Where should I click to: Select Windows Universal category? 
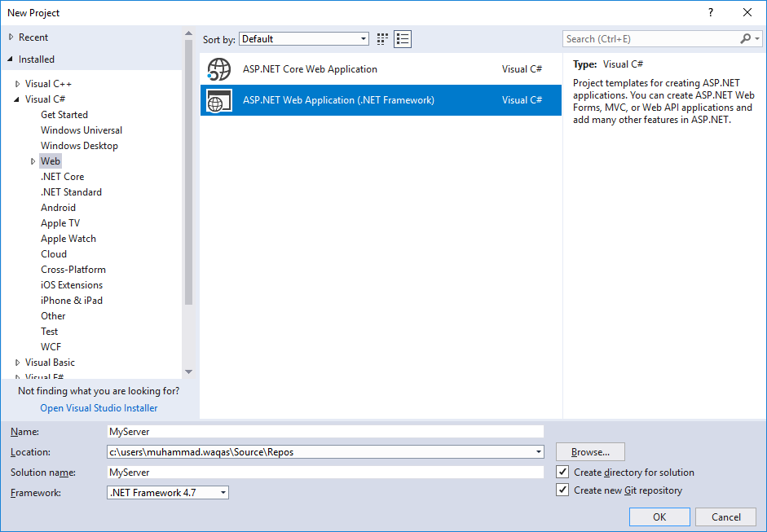coord(82,130)
